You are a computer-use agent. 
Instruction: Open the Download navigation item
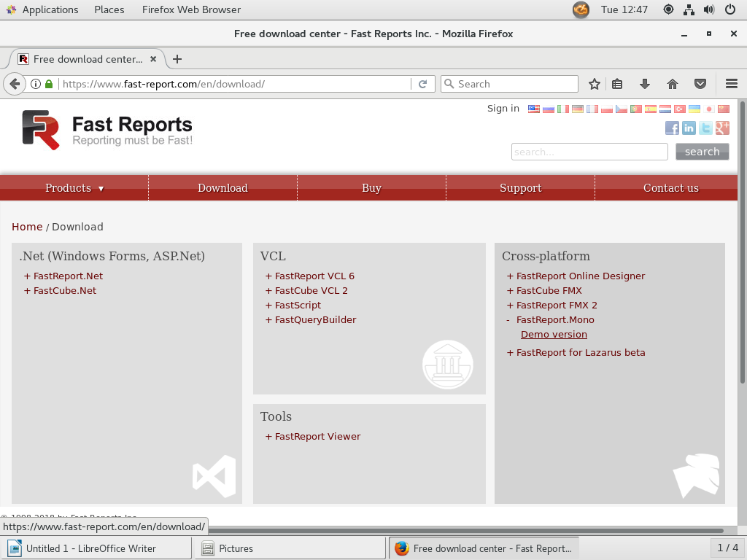pyautogui.click(x=223, y=188)
